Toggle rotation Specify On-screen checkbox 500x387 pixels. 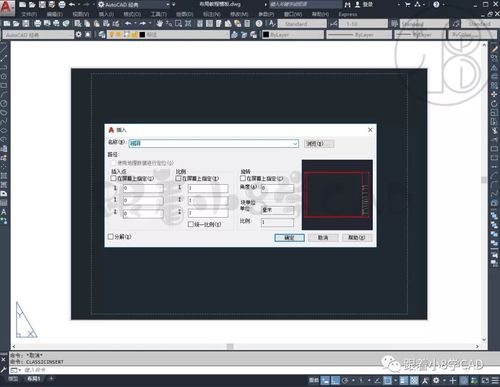click(x=243, y=178)
